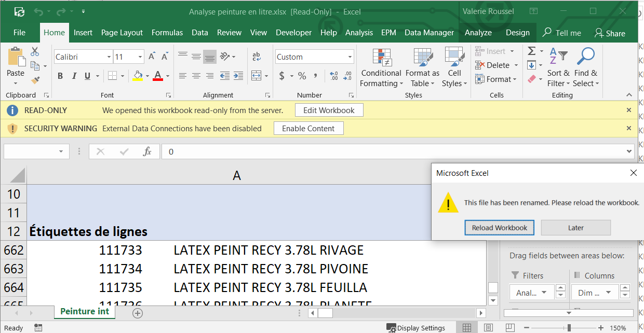Apply Accounting dollar number format
This screenshot has width=644, height=333.
click(282, 76)
